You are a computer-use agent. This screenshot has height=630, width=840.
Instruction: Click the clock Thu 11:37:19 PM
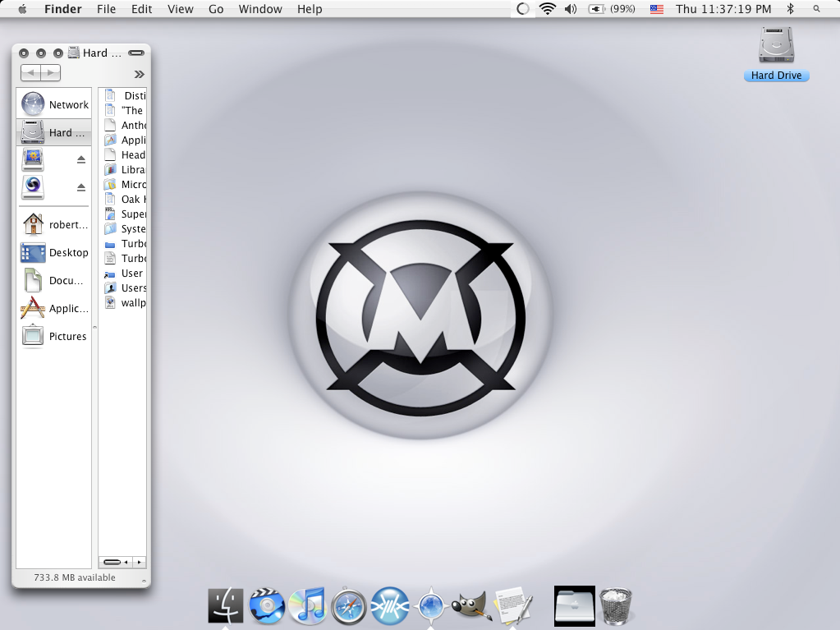(x=723, y=9)
